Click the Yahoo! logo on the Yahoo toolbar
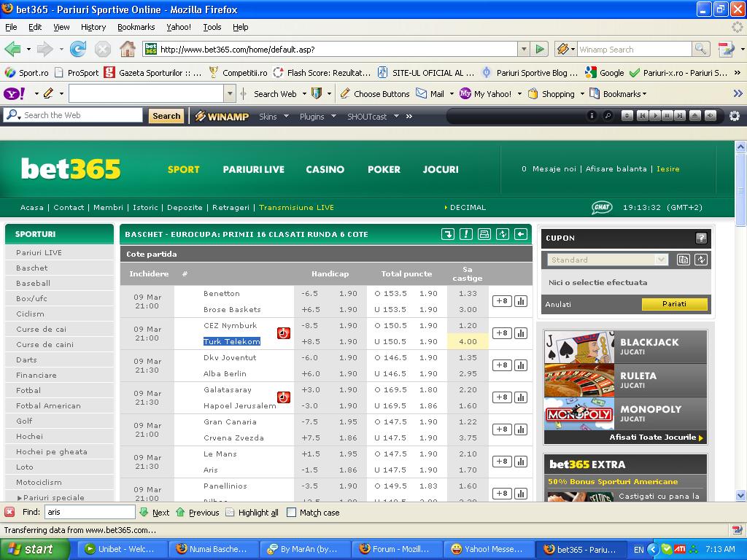This screenshot has width=747, height=560. (15, 94)
